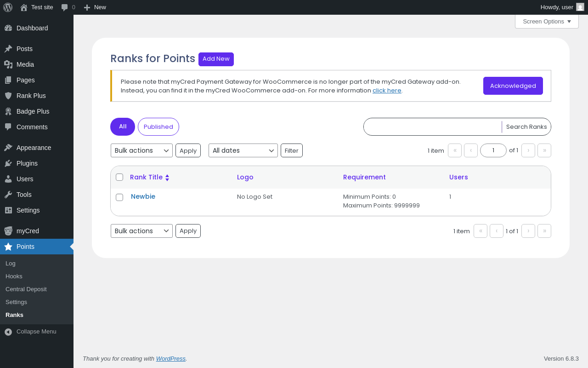Tick the select-all checkbox in table header
Image resolution: width=588 pixels, height=368 pixels.
point(119,177)
